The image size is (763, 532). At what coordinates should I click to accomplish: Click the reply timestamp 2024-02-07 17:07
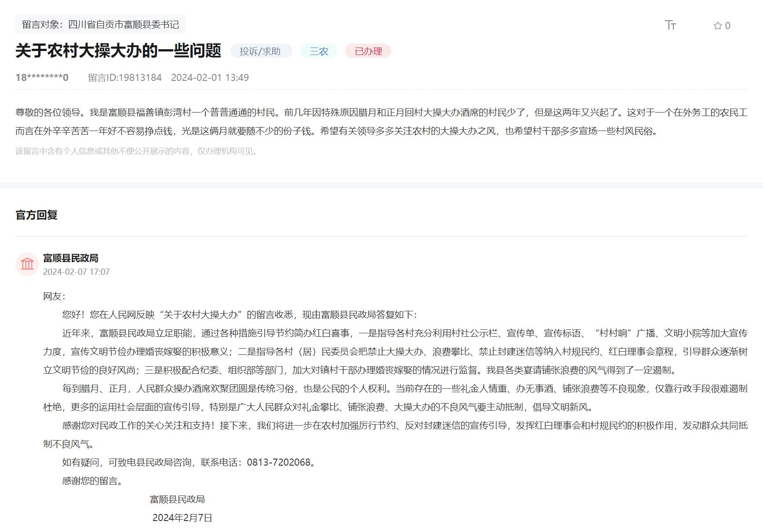(76, 272)
